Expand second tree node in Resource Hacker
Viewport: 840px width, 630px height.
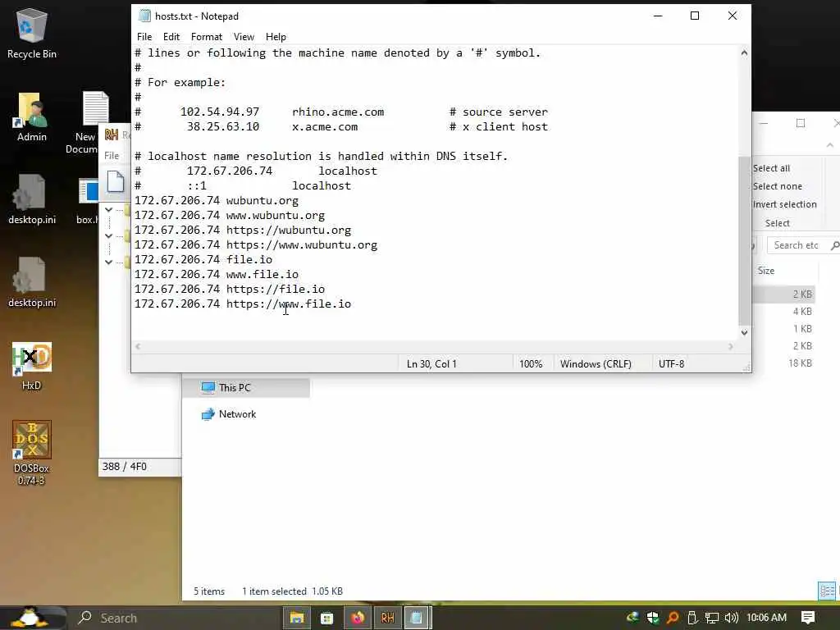(x=109, y=235)
